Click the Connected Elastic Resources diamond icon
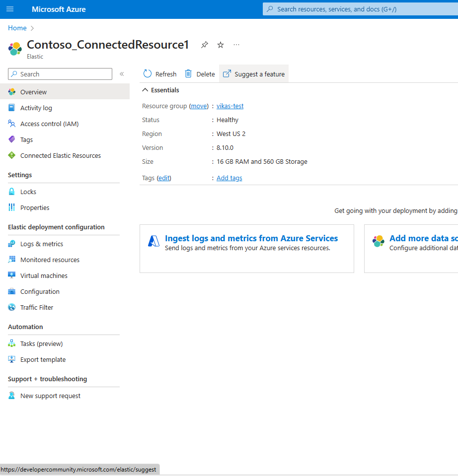Screen dimensions: 458x476 coord(11,155)
